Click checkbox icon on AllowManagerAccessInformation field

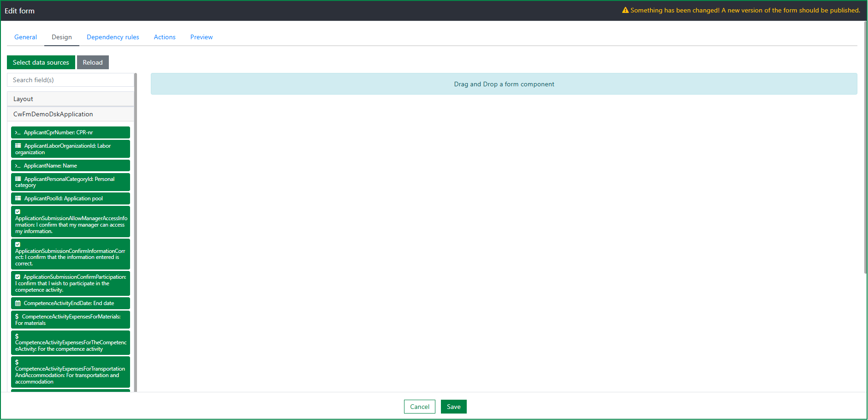coord(18,212)
